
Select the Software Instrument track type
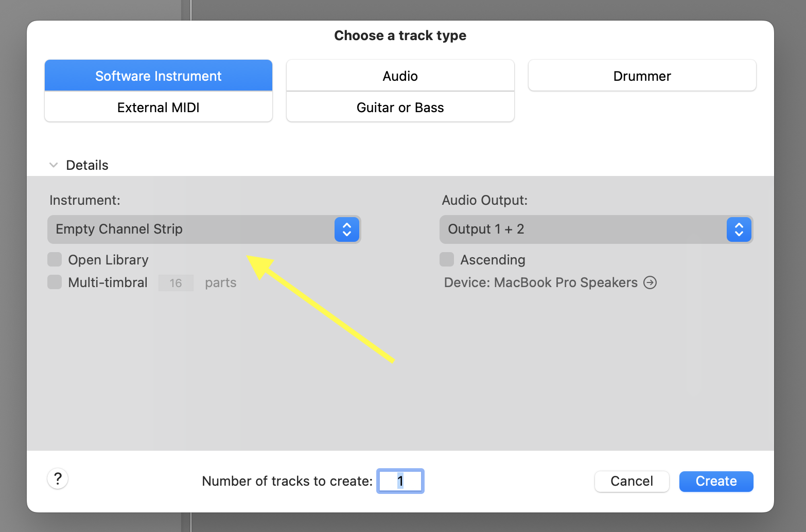pyautogui.click(x=159, y=76)
